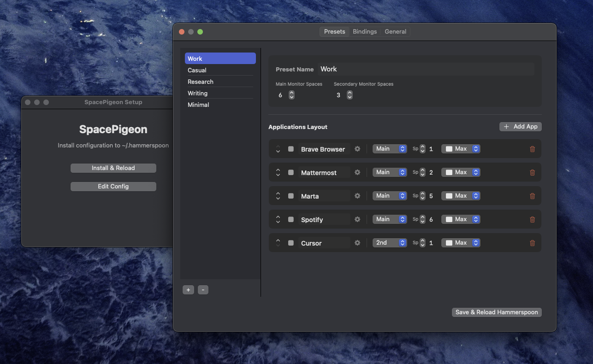Click the reorder arrows on the Marta row
The width and height of the screenshot is (593, 364).
[278, 196]
